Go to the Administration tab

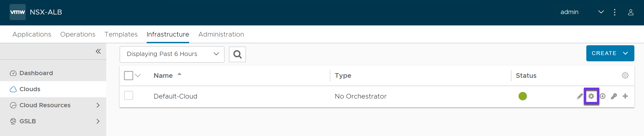221,34
